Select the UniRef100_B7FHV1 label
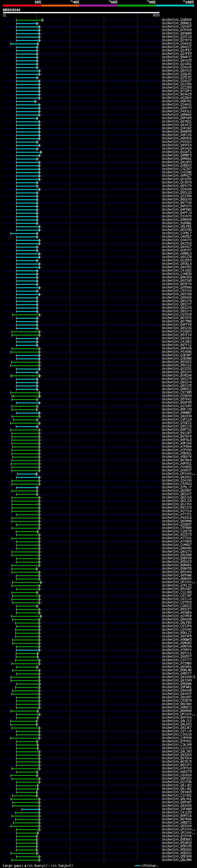The image size is (197, 868). coord(177,741)
